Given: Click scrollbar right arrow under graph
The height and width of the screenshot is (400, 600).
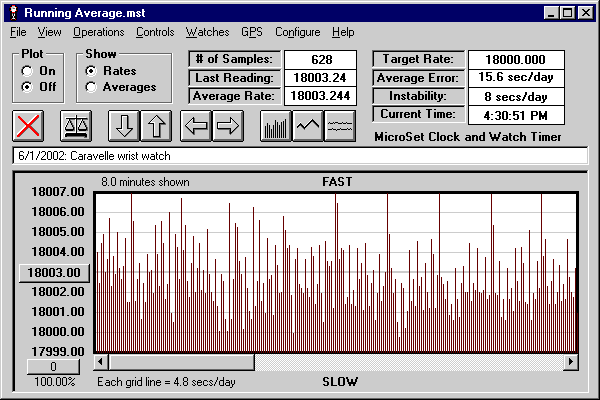Looking at the screenshot, I should [x=571, y=362].
